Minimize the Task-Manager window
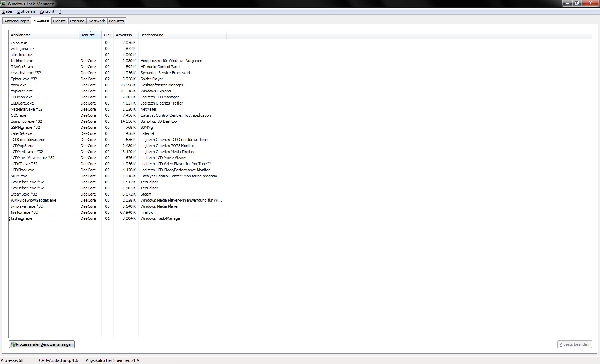 click(567, 3)
